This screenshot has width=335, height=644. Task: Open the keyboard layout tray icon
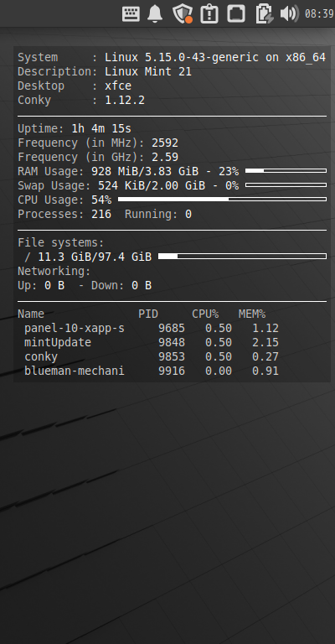pyautogui.click(x=131, y=14)
